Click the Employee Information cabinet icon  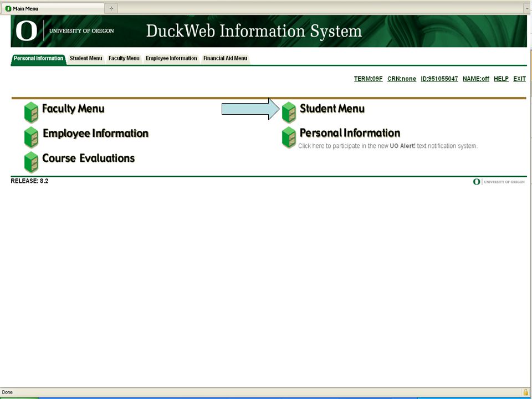point(31,137)
